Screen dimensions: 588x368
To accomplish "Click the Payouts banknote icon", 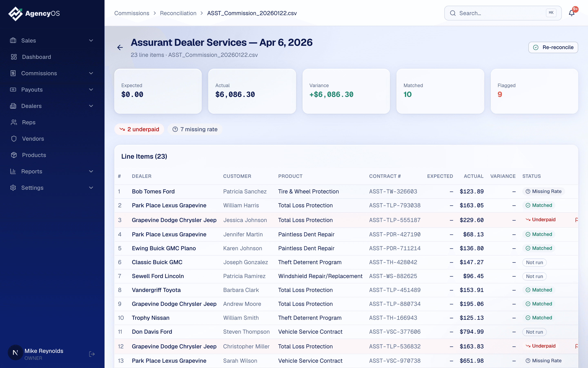I will pos(13,90).
